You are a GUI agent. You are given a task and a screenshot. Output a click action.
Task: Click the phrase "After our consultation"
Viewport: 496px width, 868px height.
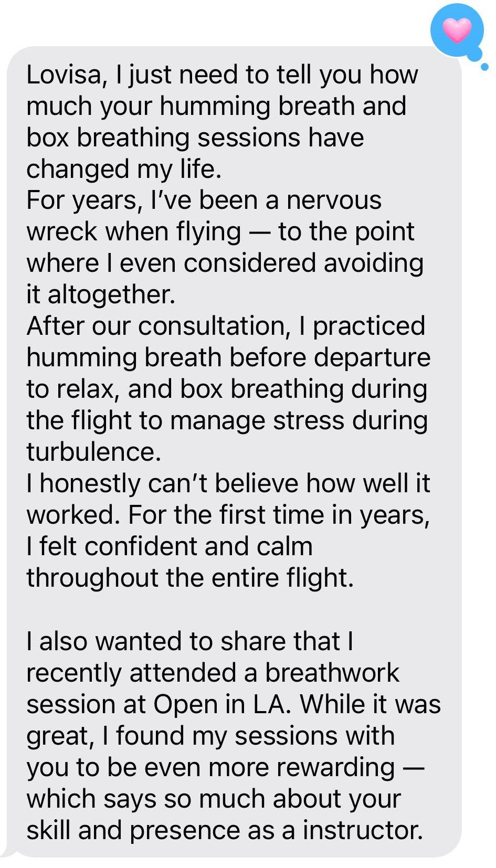tap(158, 326)
